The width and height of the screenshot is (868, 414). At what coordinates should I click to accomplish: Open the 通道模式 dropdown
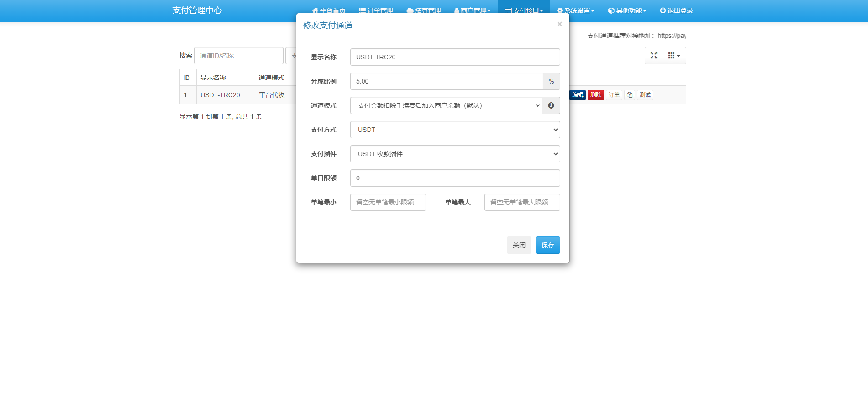[x=446, y=105]
